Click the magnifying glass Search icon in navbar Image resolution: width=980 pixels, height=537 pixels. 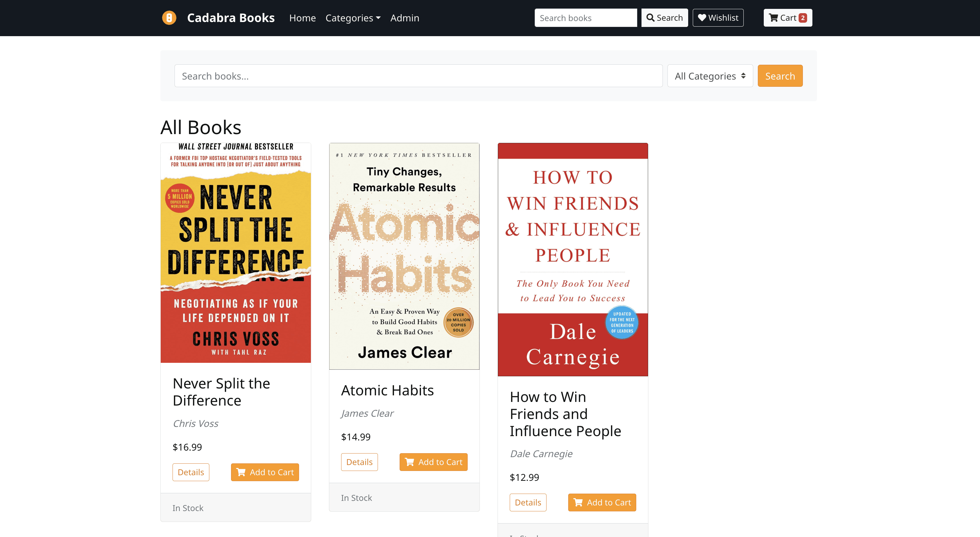click(x=651, y=17)
